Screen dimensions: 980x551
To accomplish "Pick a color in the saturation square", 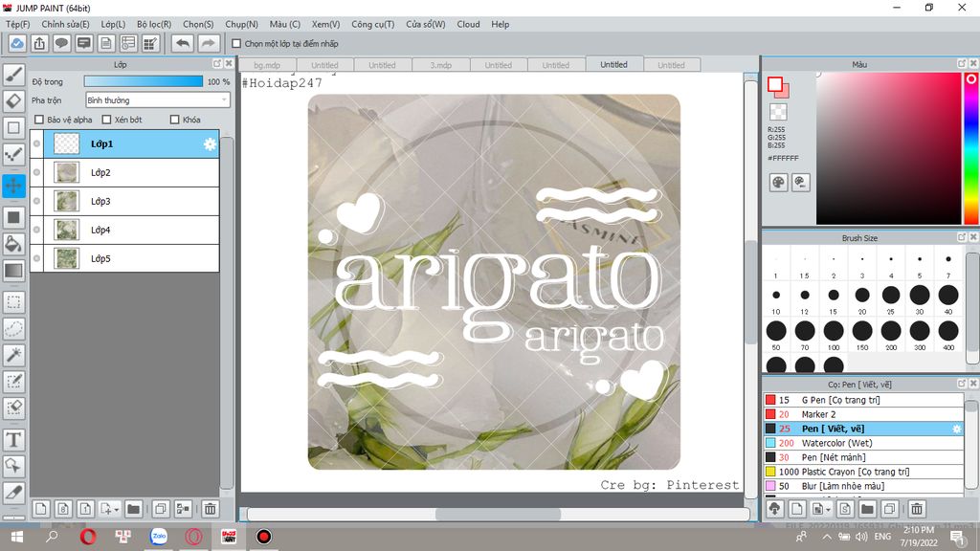I will [x=888, y=148].
